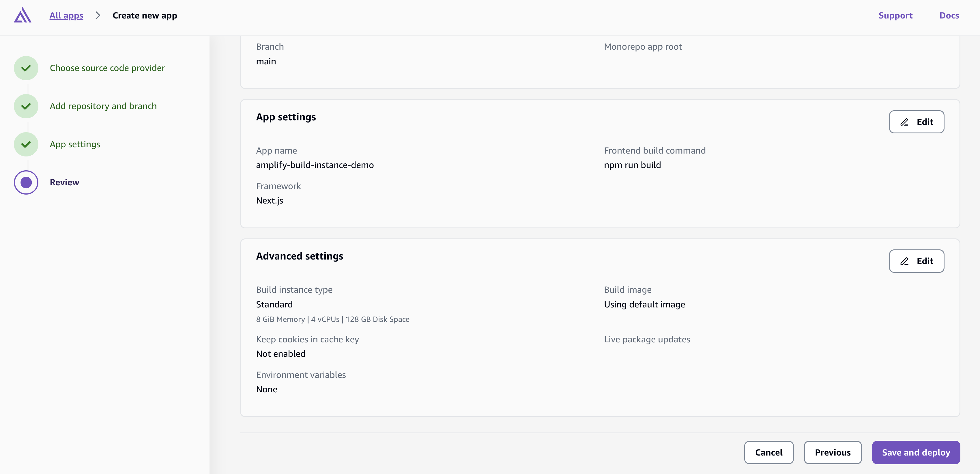
Task: Click the Amplify logo icon
Action: 23,16
